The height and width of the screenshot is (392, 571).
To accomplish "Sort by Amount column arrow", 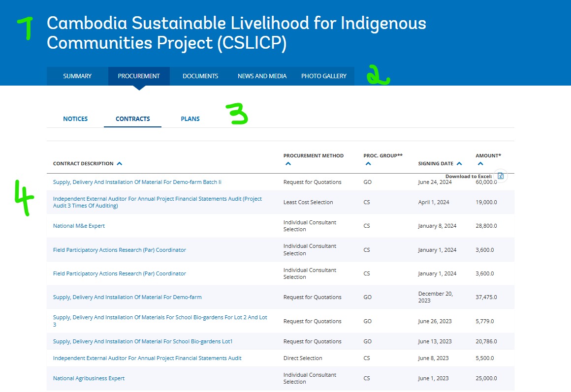I will [480, 164].
